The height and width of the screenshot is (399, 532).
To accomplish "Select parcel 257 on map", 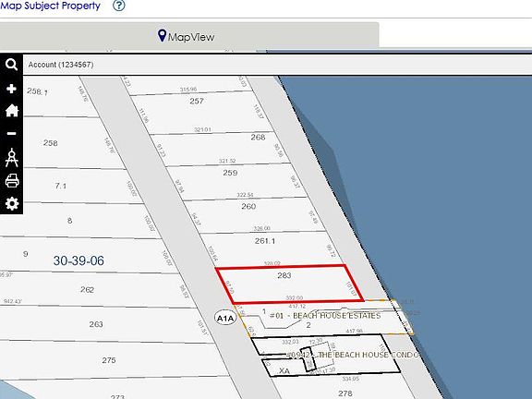I will coord(197,101).
